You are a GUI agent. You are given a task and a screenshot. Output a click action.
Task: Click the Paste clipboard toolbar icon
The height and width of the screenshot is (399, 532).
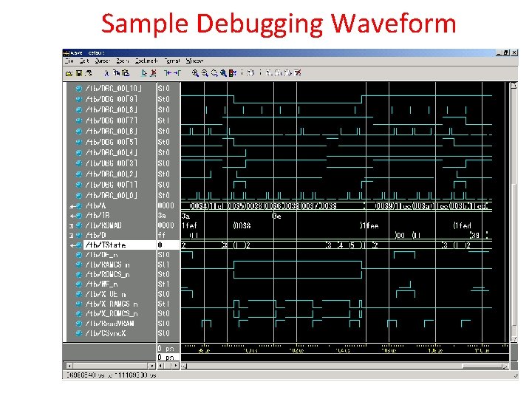tap(126, 73)
